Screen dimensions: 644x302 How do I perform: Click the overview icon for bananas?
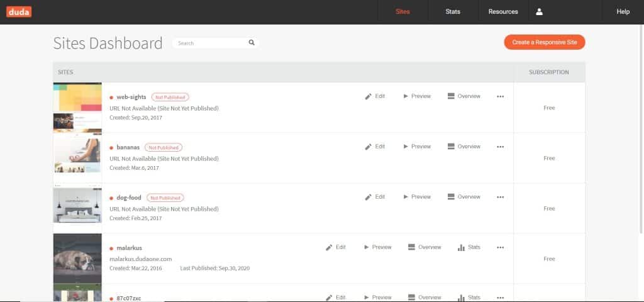pos(451,146)
